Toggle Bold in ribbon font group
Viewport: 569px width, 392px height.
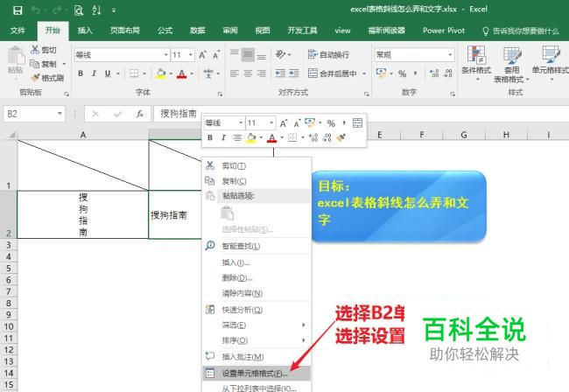pos(81,73)
